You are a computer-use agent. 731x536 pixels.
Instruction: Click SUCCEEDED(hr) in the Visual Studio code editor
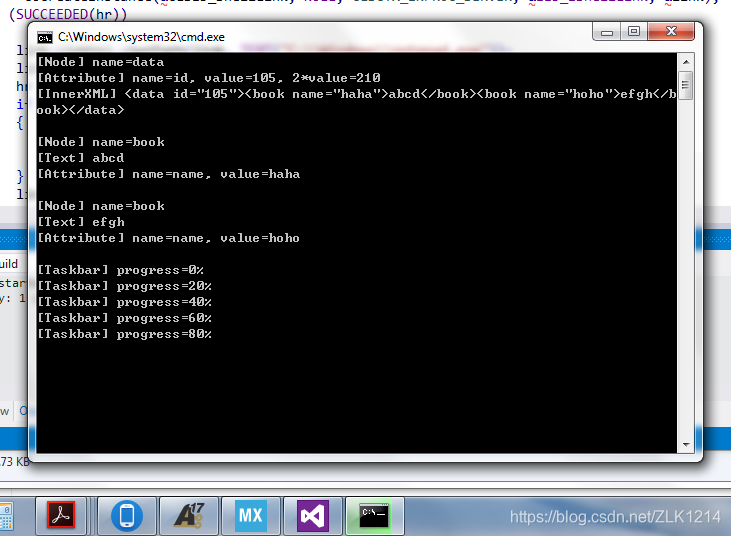pyautogui.click(x=68, y=14)
